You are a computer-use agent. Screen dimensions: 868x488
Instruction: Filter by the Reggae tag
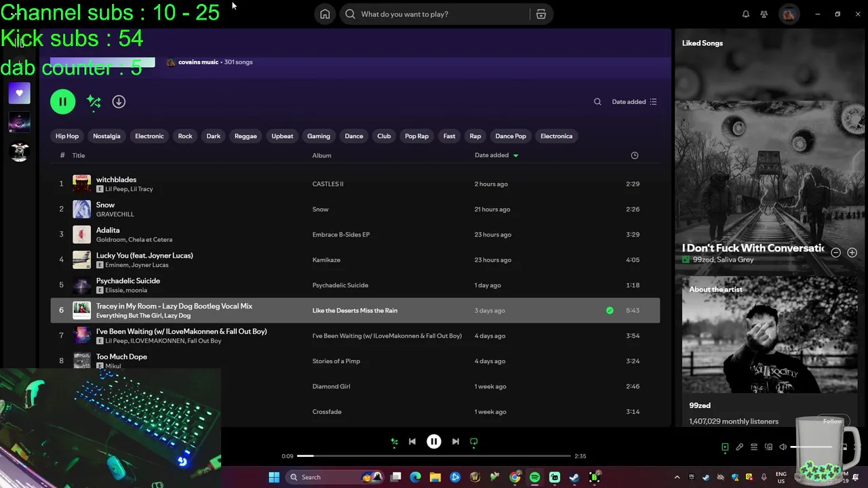coord(245,136)
